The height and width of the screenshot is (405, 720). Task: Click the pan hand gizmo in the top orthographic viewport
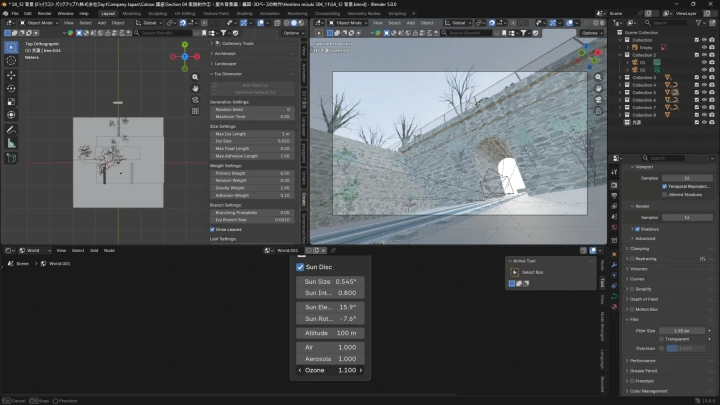tap(195, 88)
